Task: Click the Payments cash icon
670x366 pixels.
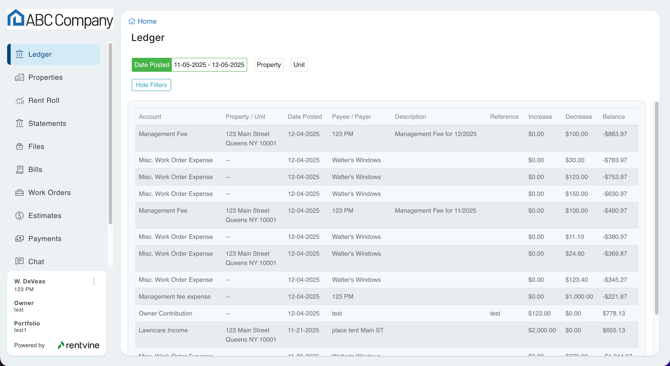Action: (x=19, y=239)
